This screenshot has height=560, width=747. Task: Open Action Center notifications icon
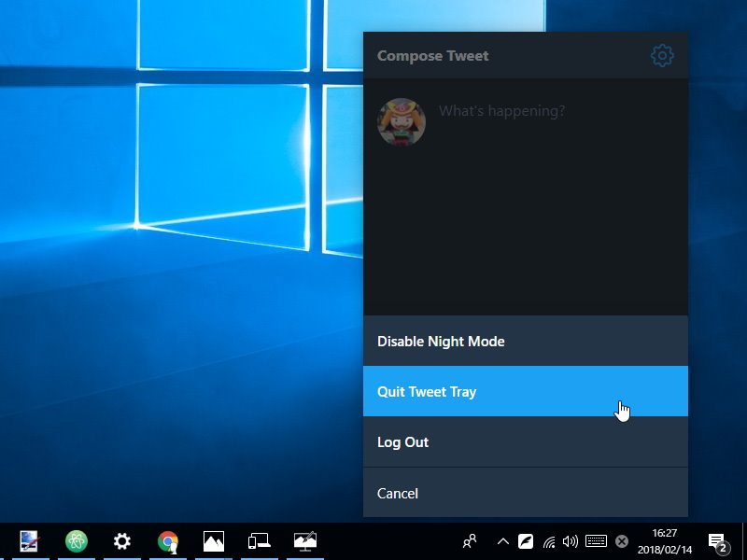pos(718,542)
